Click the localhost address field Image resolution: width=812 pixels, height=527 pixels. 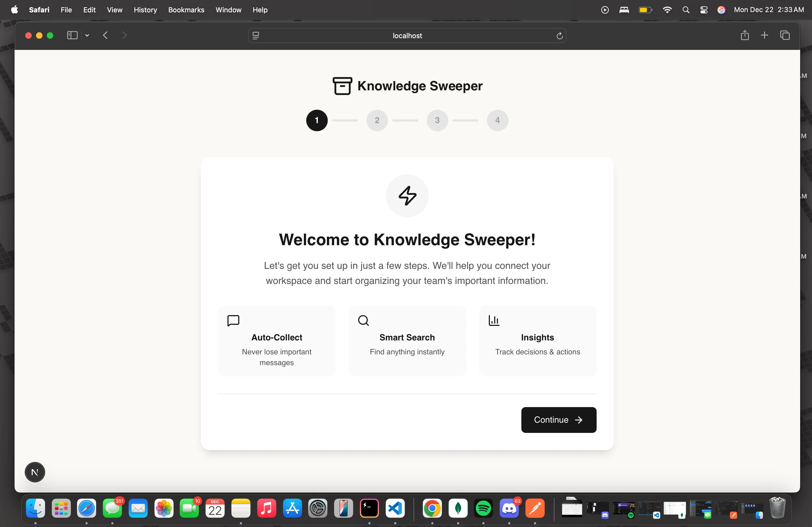[407, 36]
